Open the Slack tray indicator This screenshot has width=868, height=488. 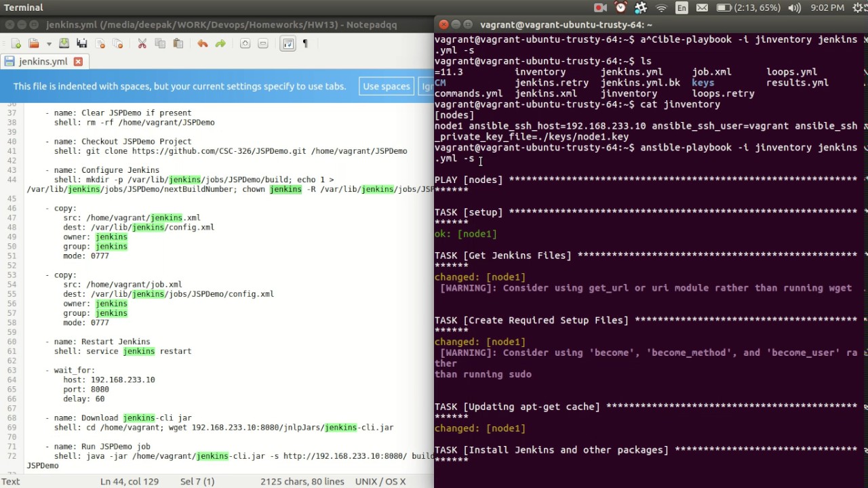(641, 7)
